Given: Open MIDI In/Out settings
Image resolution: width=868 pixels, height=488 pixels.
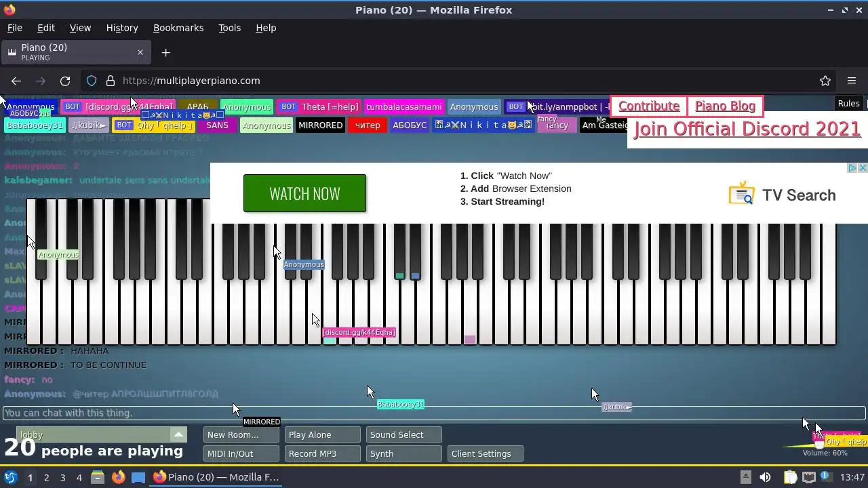Looking at the screenshot, I should [x=241, y=453].
